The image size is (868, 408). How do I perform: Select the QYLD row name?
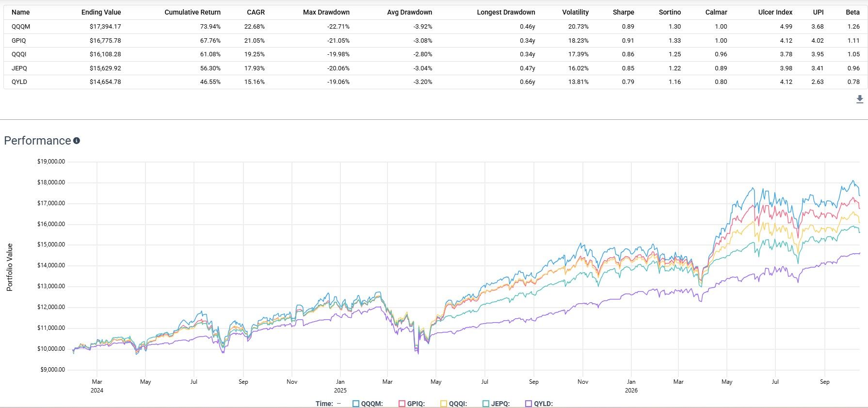pyautogui.click(x=19, y=82)
